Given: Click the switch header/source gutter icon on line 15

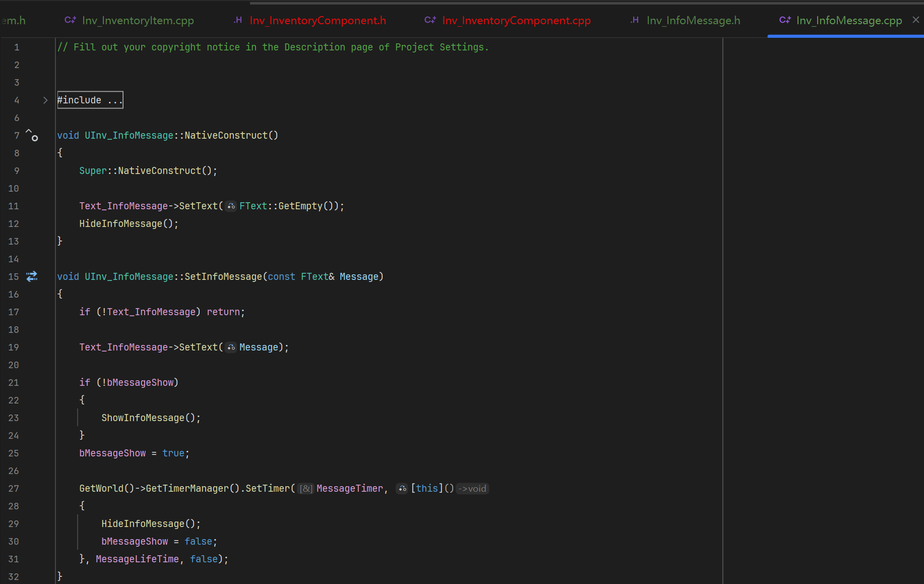Looking at the screenshot, I should (x=32, y=276).
